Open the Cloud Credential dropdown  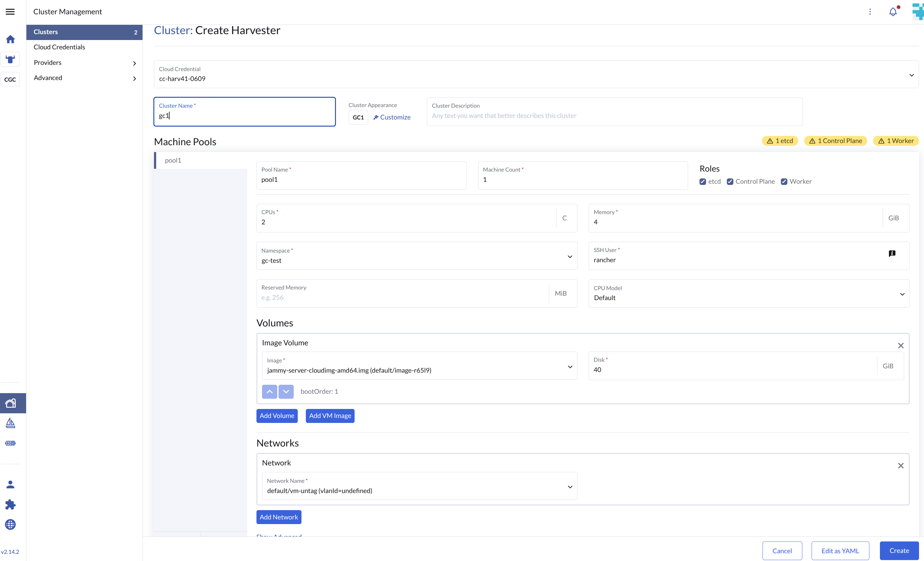pos(536,74)
